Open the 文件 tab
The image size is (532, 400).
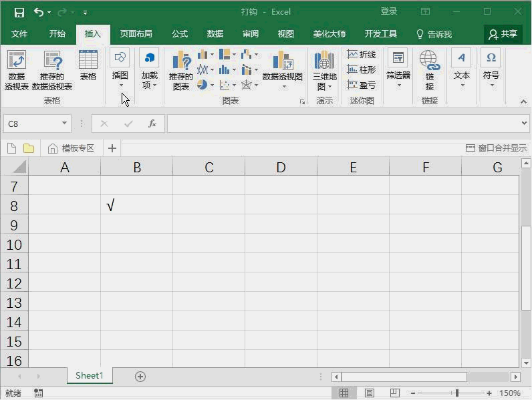(x=19, y=34)
